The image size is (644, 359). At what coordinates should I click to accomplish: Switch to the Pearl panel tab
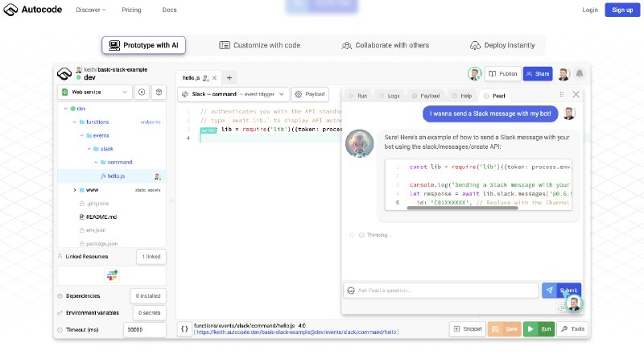point(494,96)
